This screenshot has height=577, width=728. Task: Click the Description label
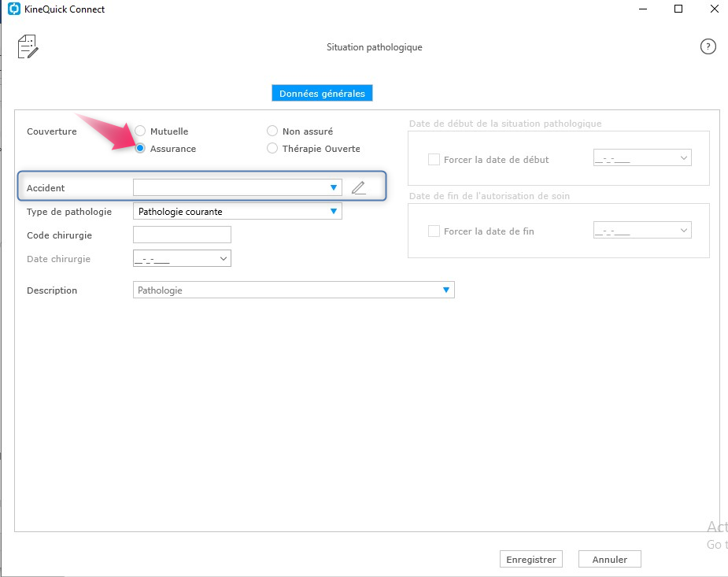(52, 290)
